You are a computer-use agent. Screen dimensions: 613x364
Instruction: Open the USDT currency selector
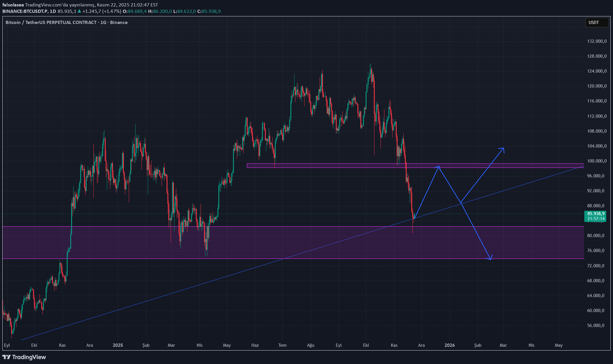(x=597, y=23)
